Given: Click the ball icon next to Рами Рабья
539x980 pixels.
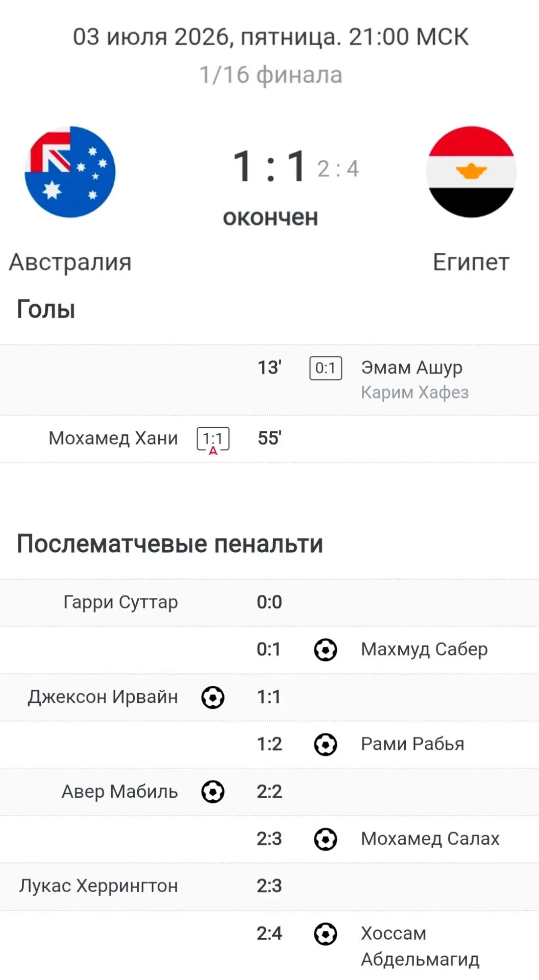Looking at the screenshot, I should click(325, 745).
